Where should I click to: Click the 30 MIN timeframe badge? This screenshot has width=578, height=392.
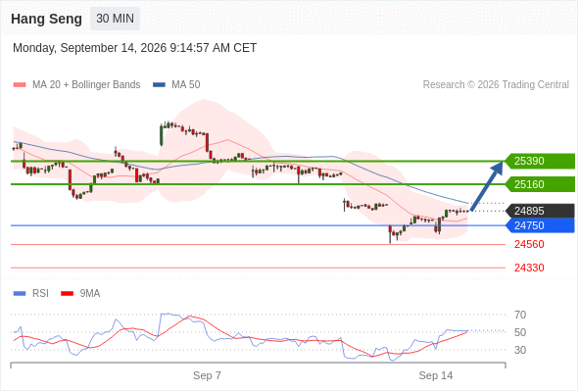(x=115, y=19)
